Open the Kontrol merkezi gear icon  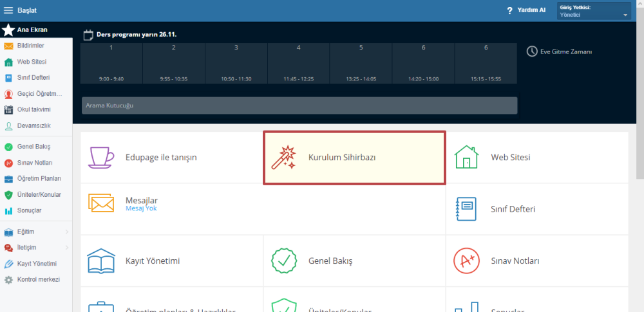[8, 280]
